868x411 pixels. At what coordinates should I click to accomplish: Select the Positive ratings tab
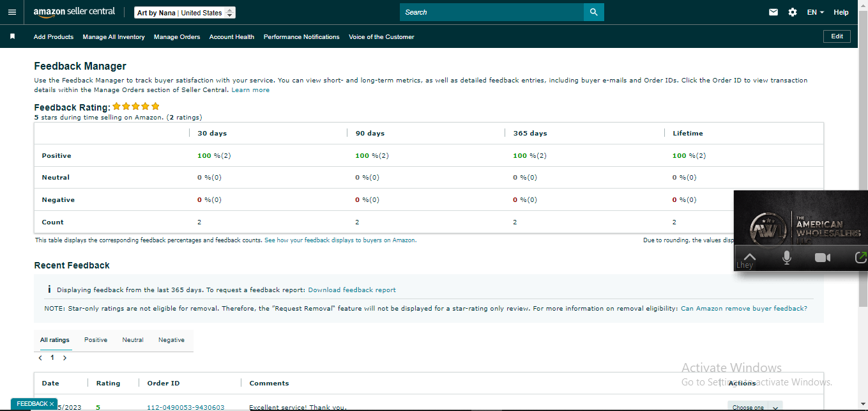[x=96, y=340]
